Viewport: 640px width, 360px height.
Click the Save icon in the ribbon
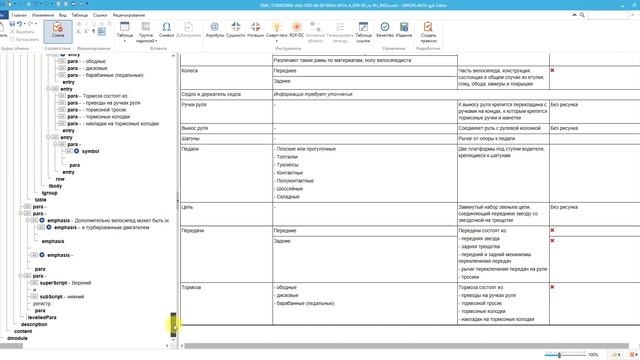(x=12, y=24)
